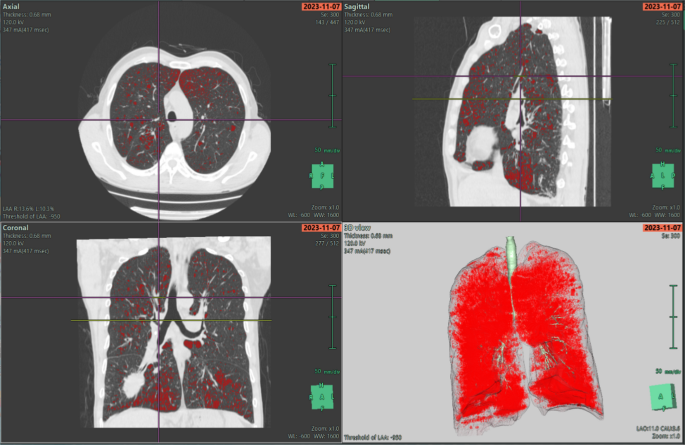Click the 50 mm/div scale label in Coronal view

[327, 371]
